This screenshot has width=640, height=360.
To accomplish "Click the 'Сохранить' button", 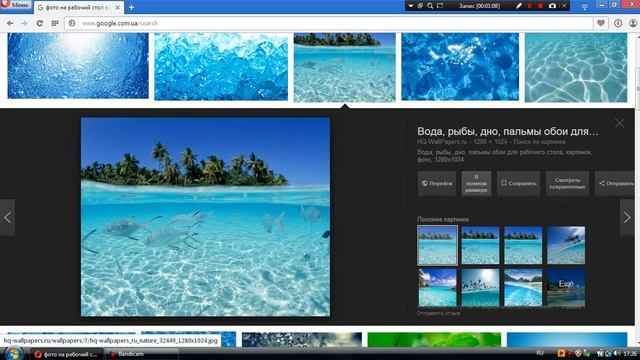I will [x=518, y=183].
